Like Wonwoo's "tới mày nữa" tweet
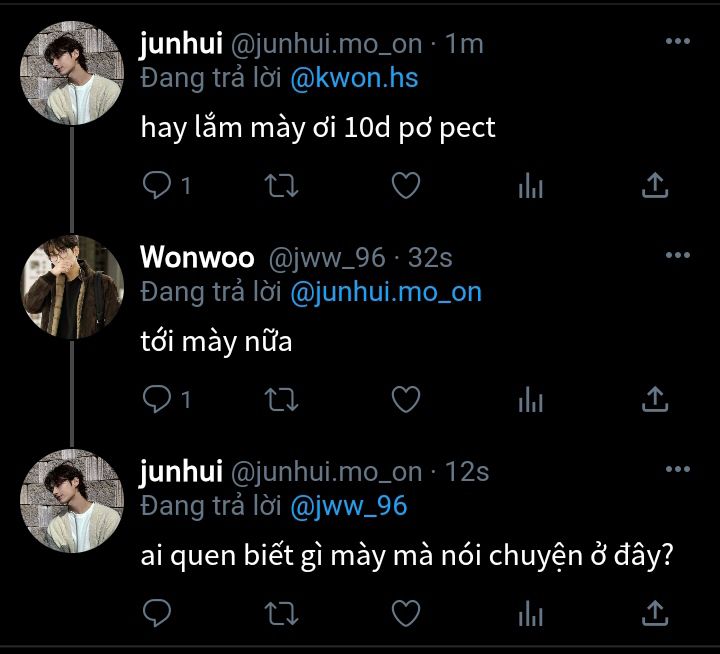Image resolution: width=720 pixels, height=654 pixels. click(x=406, y=399)
